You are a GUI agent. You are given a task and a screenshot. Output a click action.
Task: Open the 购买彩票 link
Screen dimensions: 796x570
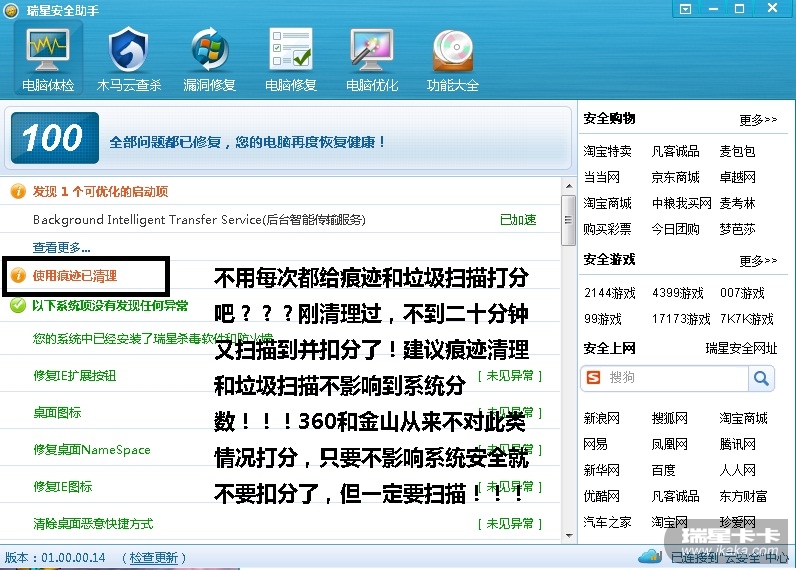tap(607, 229)
